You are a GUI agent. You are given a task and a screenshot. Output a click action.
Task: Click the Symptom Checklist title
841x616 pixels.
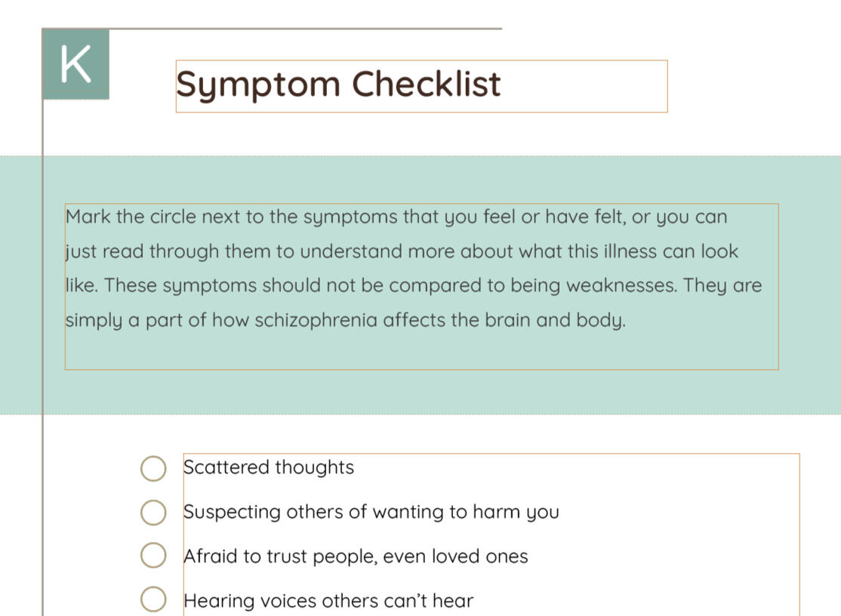tap(338, 84)
